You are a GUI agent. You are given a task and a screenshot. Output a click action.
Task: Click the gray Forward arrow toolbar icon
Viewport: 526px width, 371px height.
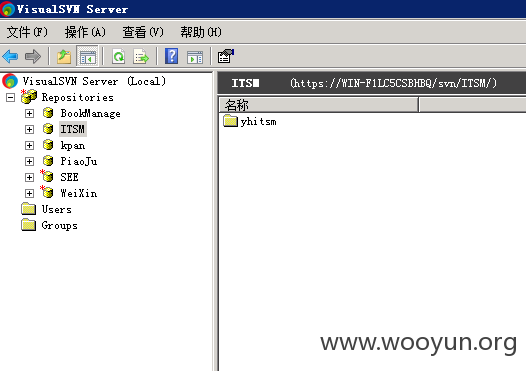point(33,56)
